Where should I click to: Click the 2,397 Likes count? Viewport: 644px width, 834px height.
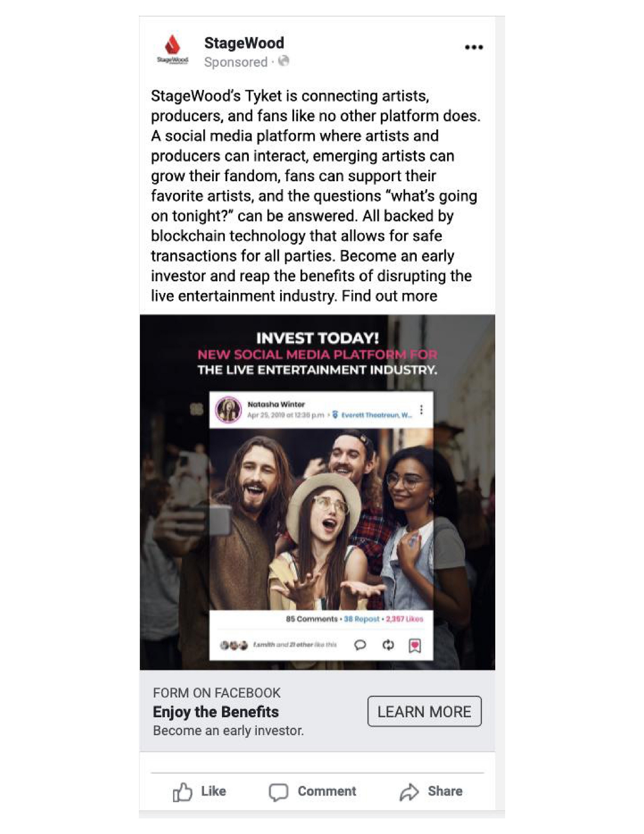coord(405,619)
